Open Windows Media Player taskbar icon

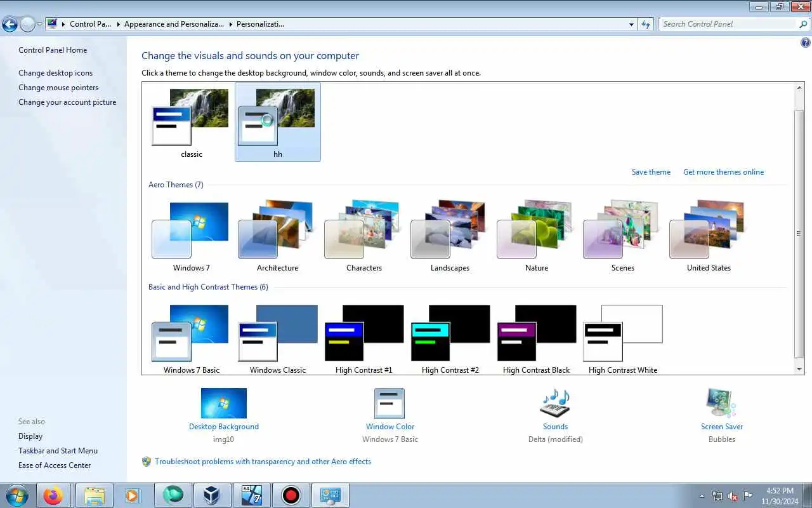[x=132, y=495]
